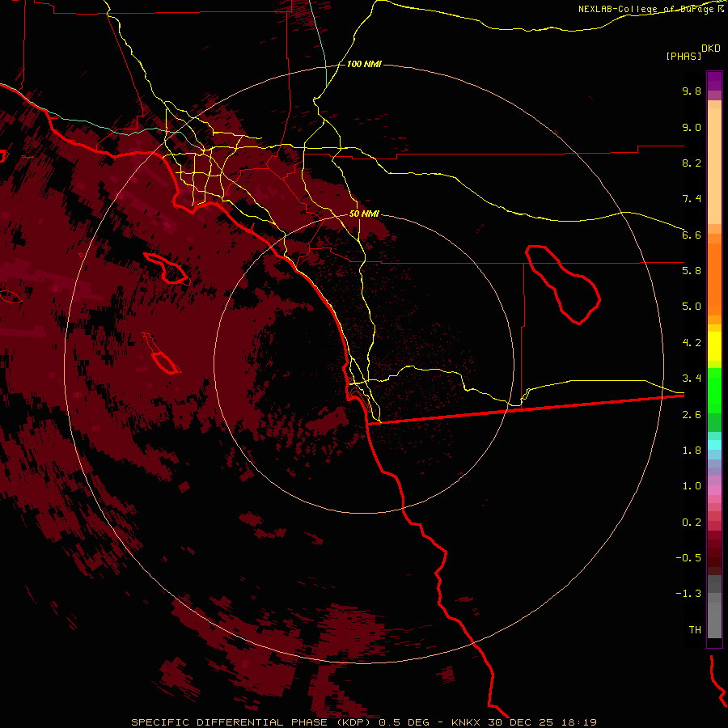
Task: Pick the 6.6 label on the legend
Action: point(692,235)
